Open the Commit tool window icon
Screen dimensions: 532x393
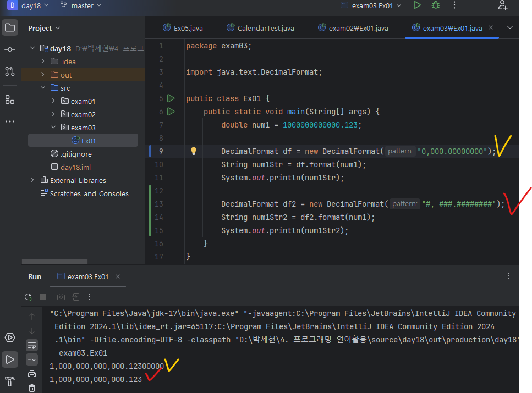(10, 49)
